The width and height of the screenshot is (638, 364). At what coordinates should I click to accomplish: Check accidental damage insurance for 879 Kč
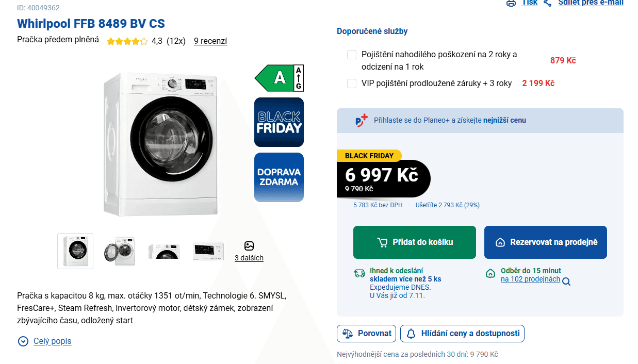(x=352, y=55)
